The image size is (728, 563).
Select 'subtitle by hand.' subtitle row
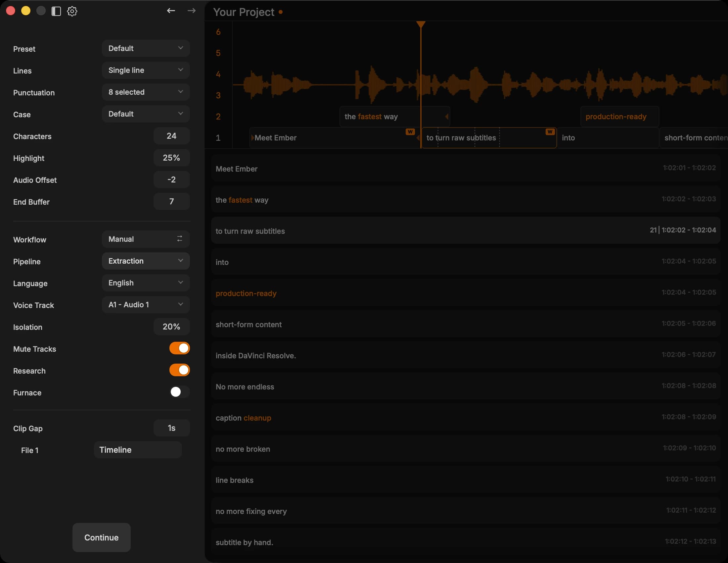[466, 542]
